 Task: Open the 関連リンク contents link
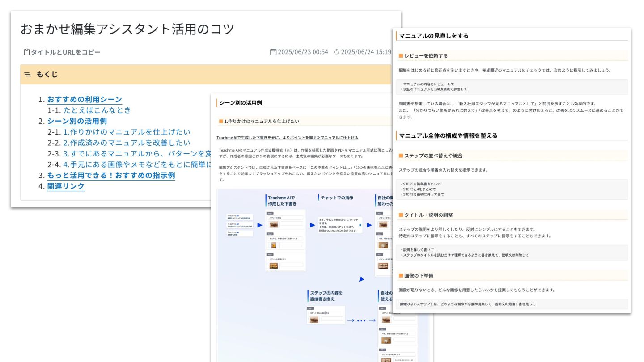[66, 186]
